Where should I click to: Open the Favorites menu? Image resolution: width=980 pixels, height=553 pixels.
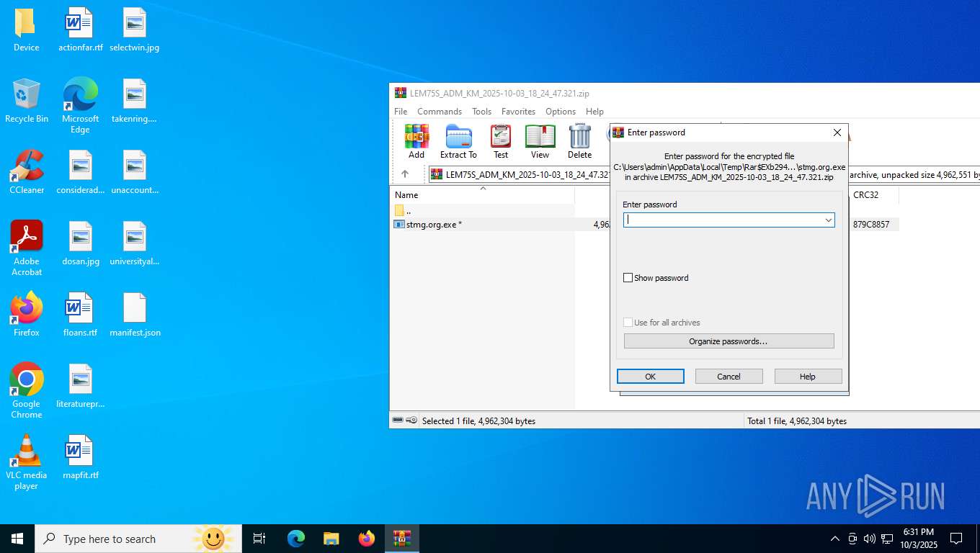click(x=518, y=112)
